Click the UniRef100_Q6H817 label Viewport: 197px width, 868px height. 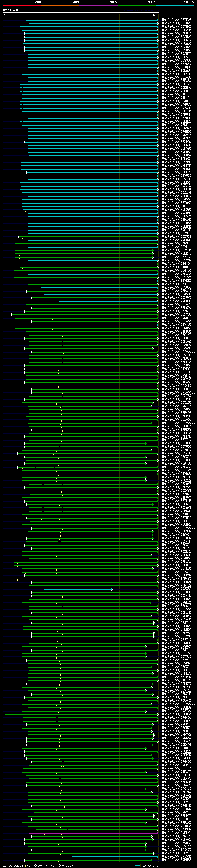coord(176,291)
